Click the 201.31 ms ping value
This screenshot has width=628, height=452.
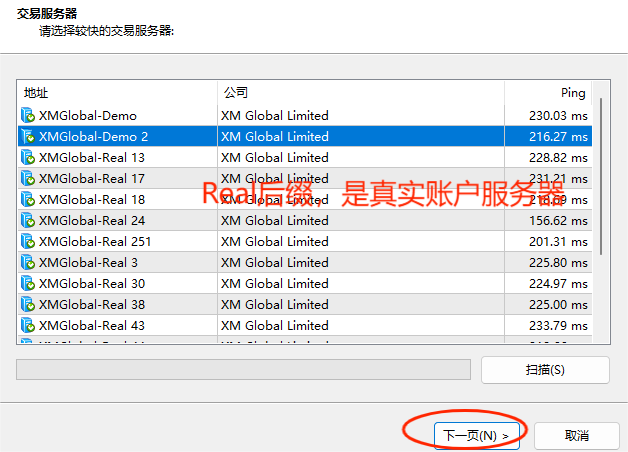[558, 241]
